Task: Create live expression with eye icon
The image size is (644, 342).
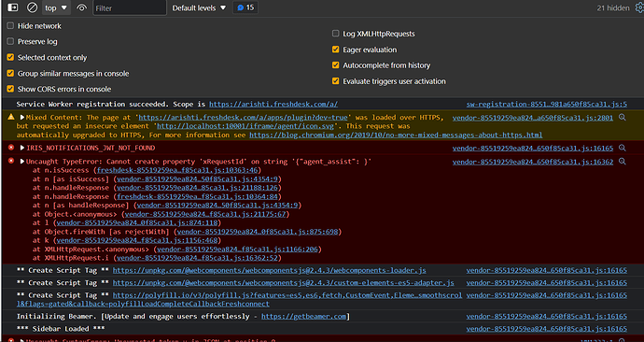Action: [82, 7]
